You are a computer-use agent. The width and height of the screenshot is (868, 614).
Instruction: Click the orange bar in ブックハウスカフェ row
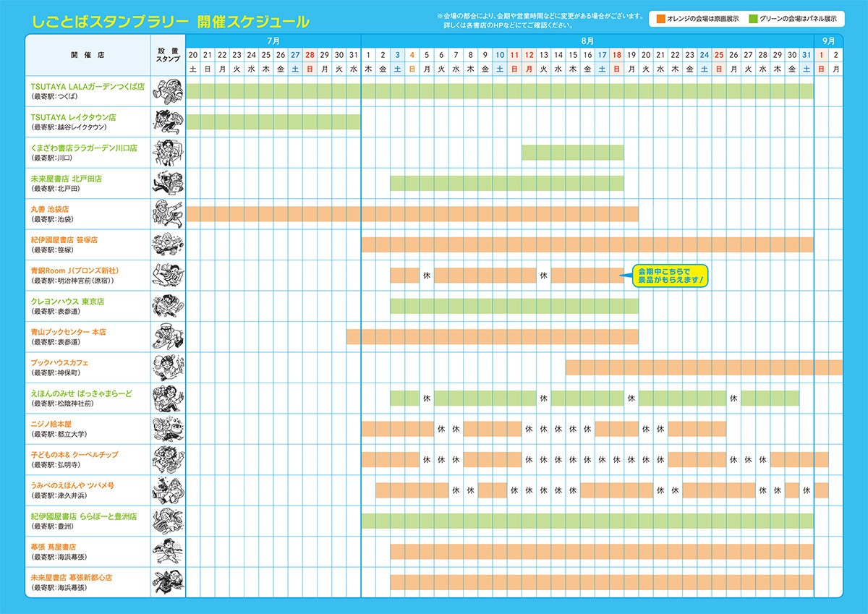click(704, 367)
